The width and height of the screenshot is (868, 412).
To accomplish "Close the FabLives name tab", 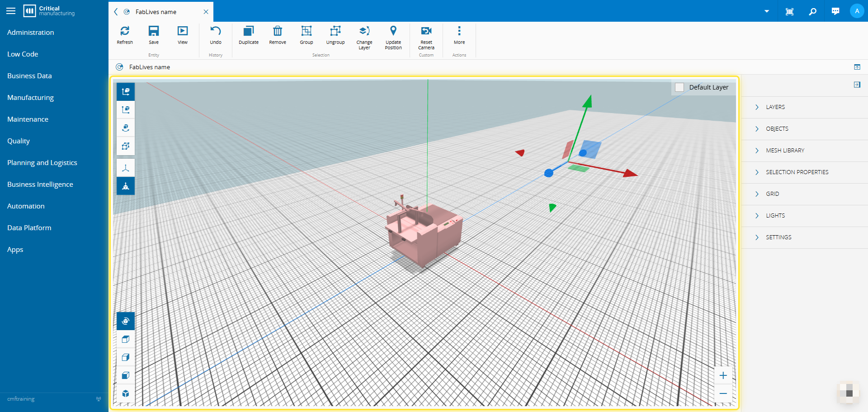I will pyautogui.click(x=206, y=12).
